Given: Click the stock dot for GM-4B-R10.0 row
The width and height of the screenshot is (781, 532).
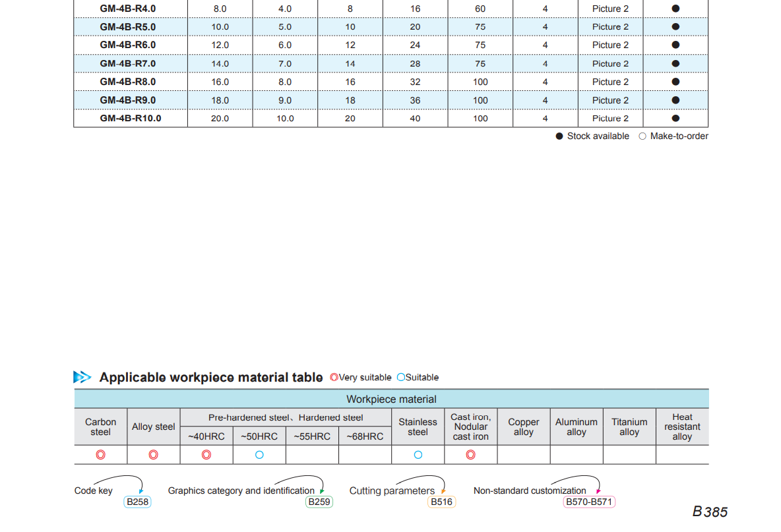Looking at the screenshot, I should click(x=675, y=119).
